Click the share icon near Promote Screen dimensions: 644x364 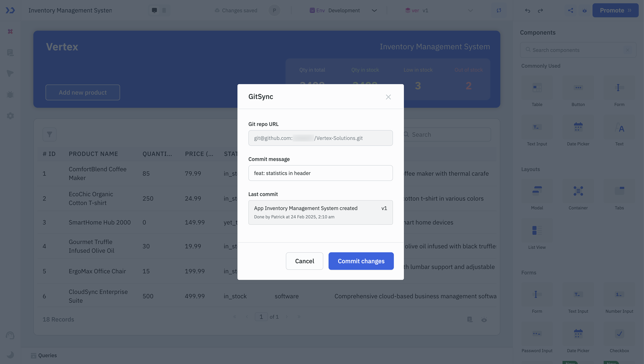(571, 10)
